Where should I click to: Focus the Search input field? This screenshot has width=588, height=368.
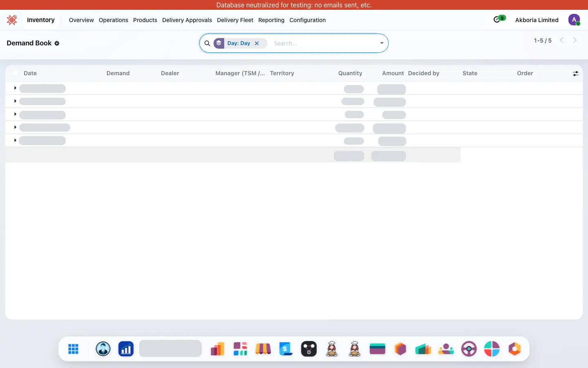click(325, 43)
